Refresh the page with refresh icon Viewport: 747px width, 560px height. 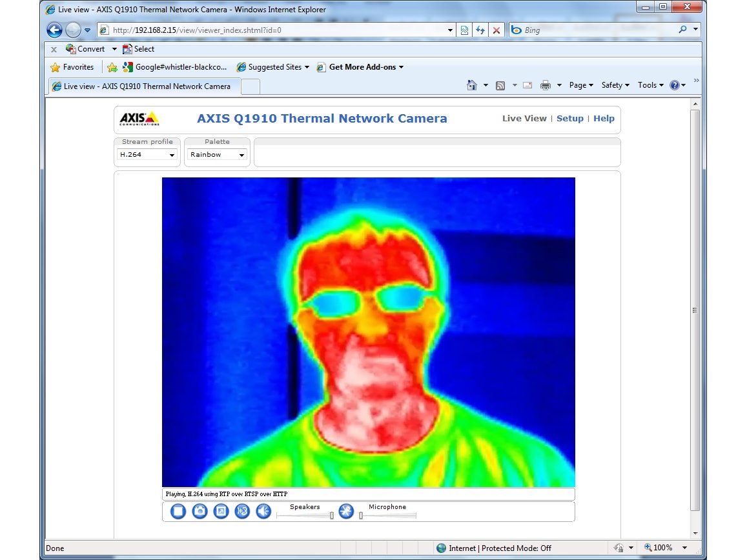[480, 30]
